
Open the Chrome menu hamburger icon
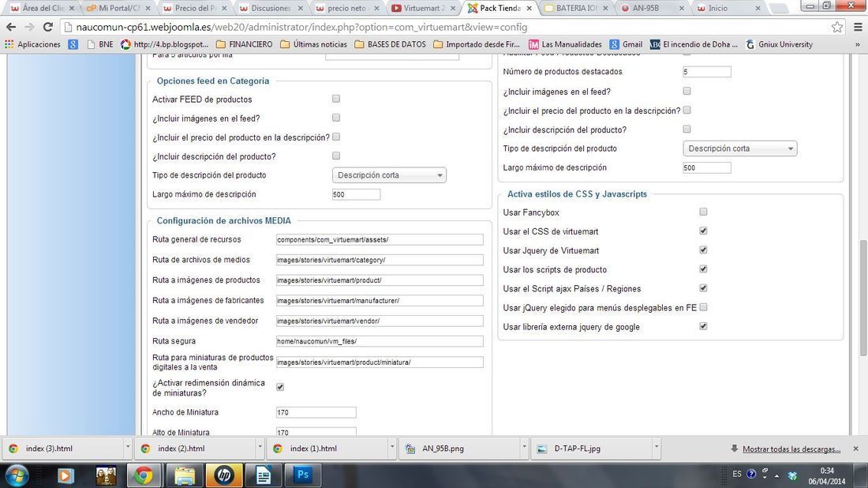(858, 27)
